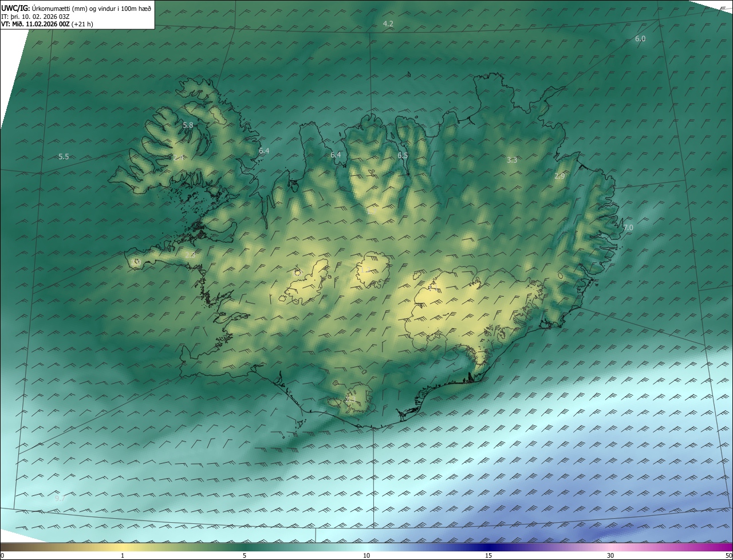Click the colorbar tick label 50
The height and width of the screenshot is (560, 733).
(728, 555)
